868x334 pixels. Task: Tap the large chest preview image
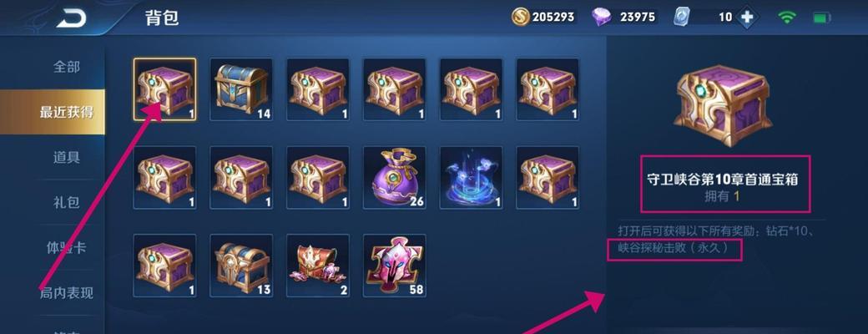(x=723, y=104)
